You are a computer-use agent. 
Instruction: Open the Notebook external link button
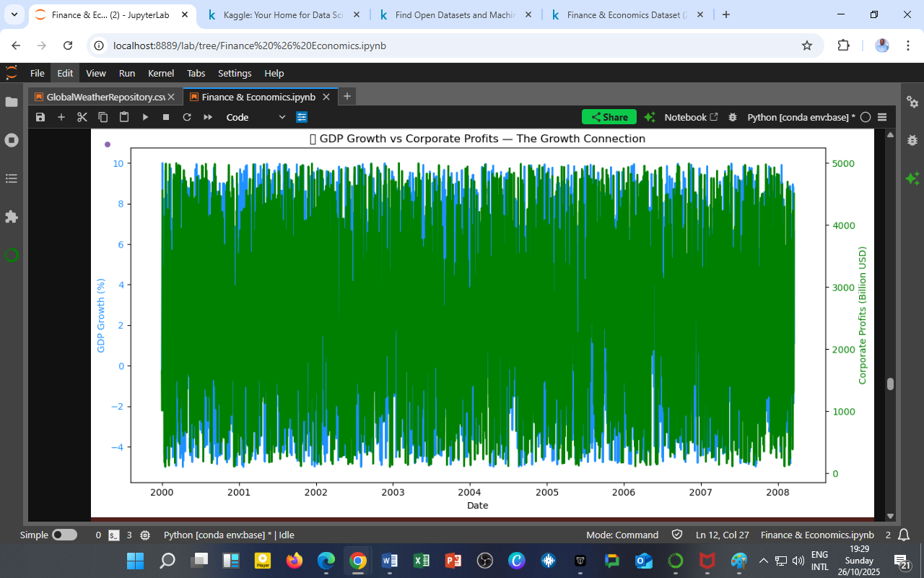[691, 117]
